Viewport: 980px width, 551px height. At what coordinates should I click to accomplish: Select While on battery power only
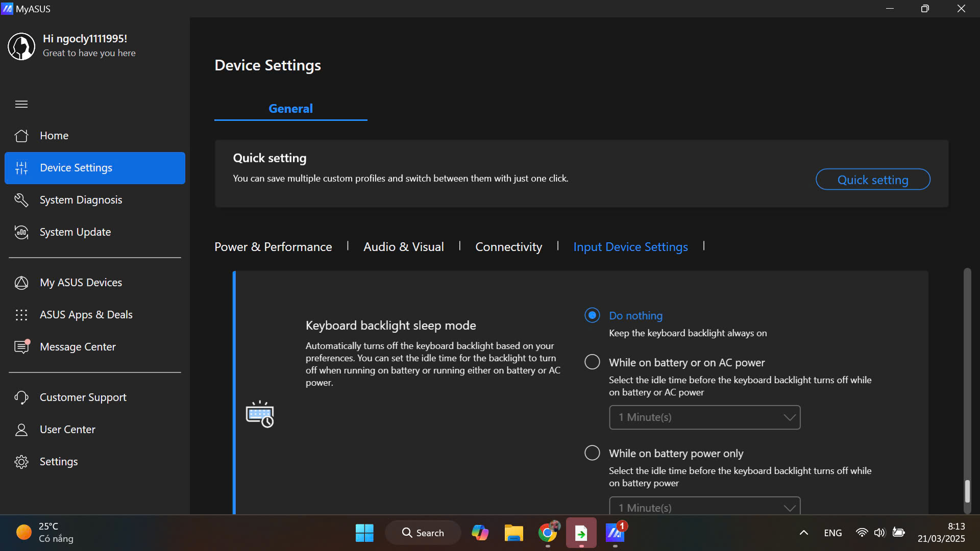tap(592, 453)
